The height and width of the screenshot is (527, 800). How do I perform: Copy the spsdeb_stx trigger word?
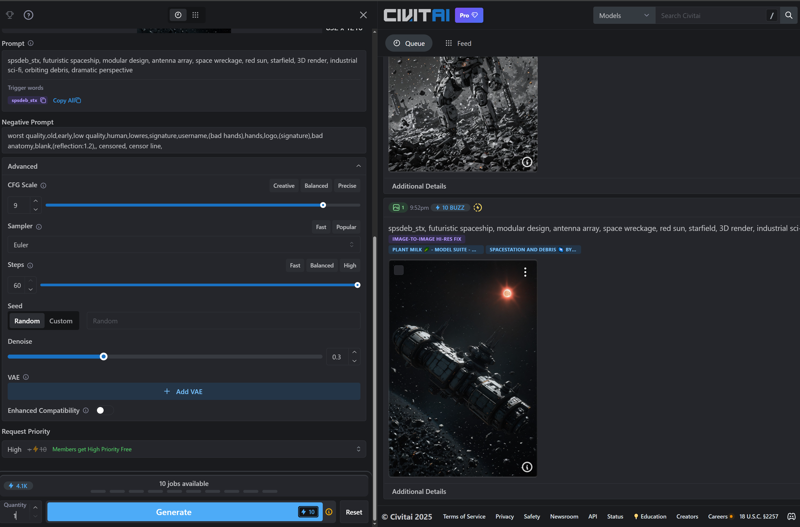(43, 100)
